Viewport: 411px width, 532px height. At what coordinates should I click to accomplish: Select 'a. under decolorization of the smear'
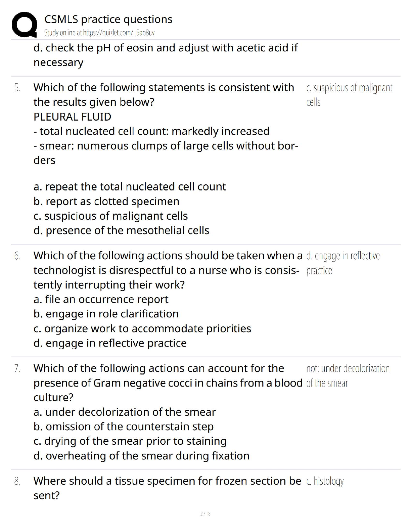(x=125, y=412)
